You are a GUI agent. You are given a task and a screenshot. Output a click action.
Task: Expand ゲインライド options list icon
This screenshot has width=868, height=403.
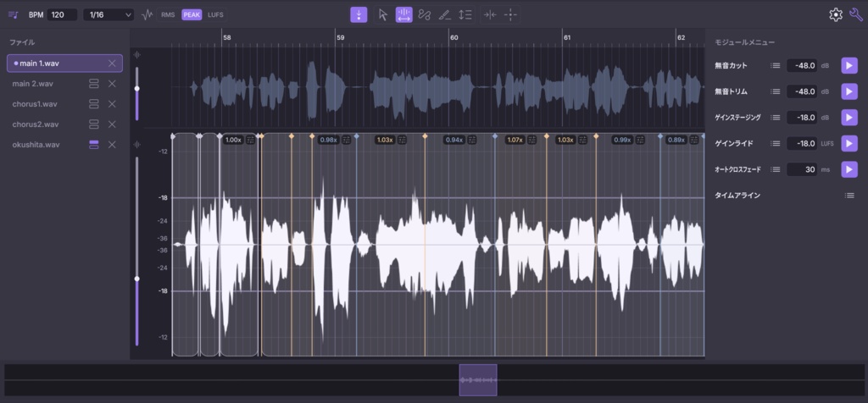pos(776,143)
